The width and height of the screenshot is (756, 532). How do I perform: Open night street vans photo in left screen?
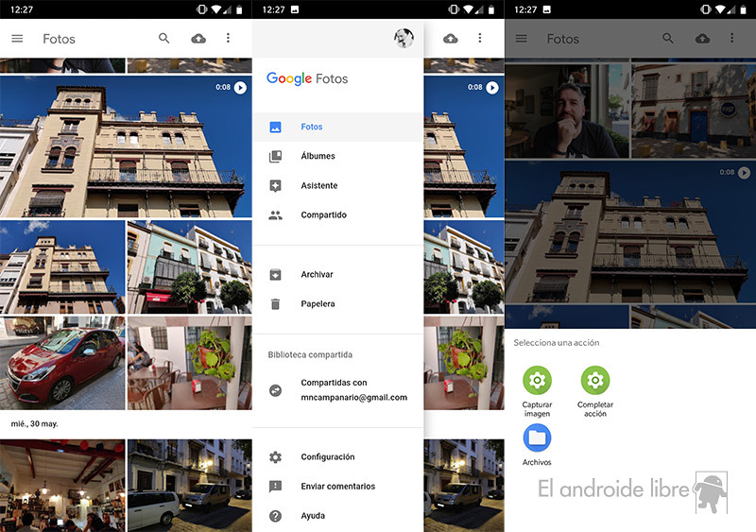coord(190,485)
